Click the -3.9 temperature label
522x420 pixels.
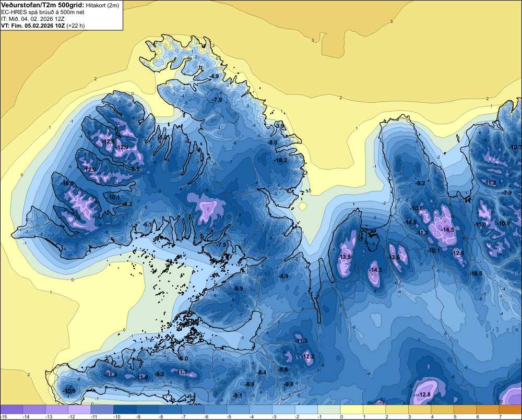(x=280, y=126)
